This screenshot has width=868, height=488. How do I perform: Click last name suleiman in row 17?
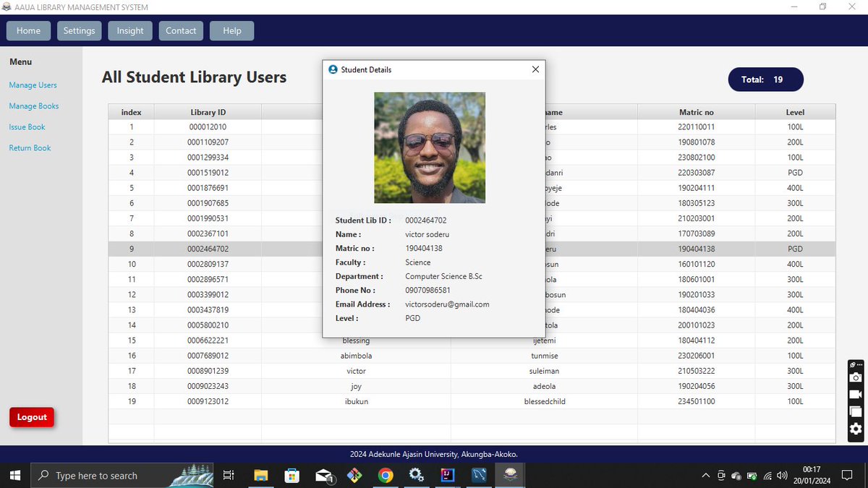[x=544, y=371]
